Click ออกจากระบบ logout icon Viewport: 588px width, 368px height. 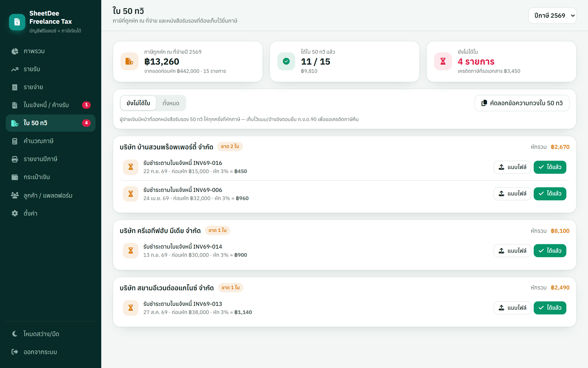click(x=15, y=352)
